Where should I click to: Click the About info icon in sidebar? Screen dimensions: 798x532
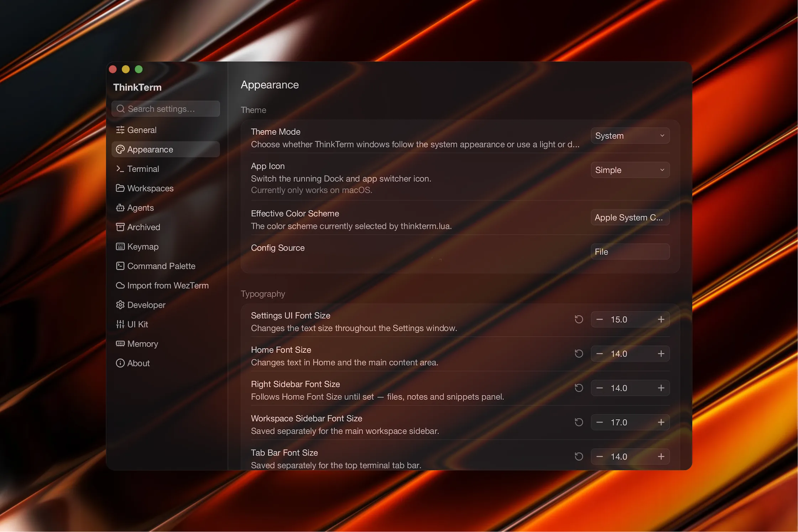click(x=120, y=363)
